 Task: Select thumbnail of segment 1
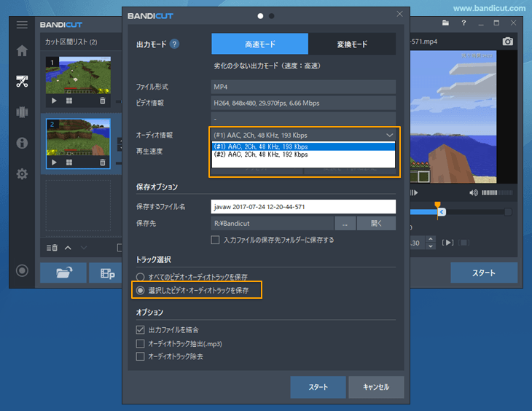coord(79,75)
